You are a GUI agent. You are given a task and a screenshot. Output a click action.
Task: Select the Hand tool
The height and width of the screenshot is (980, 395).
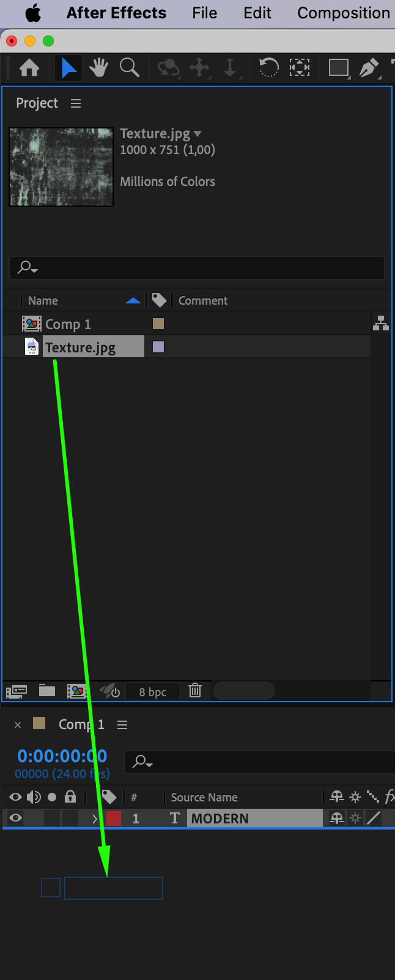click(x=98, y=67)
